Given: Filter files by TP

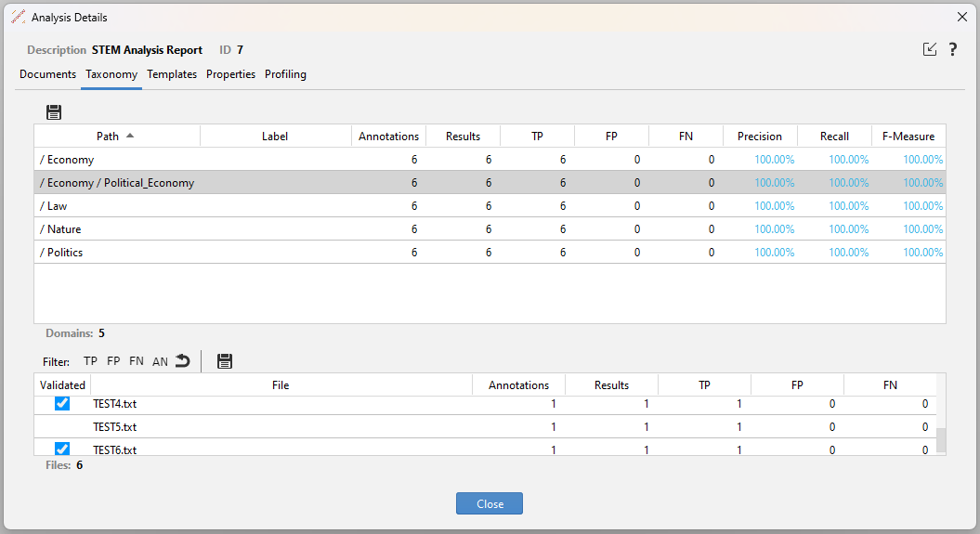Looking at the screenshot, I should 90,361.
